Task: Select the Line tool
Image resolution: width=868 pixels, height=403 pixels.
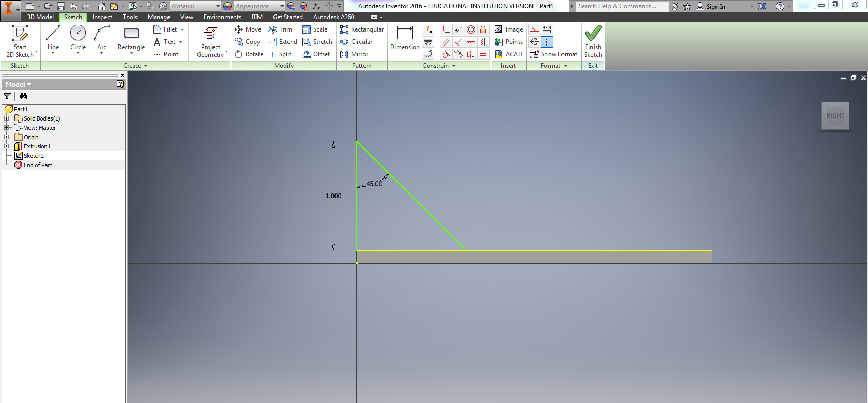Action: (53, 39)
